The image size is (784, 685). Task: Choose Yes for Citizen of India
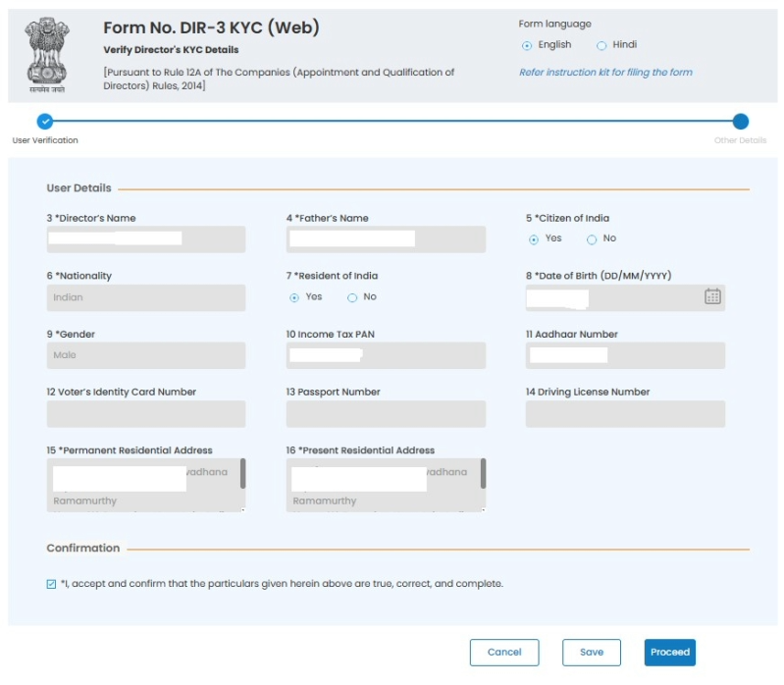coord(534,239)
